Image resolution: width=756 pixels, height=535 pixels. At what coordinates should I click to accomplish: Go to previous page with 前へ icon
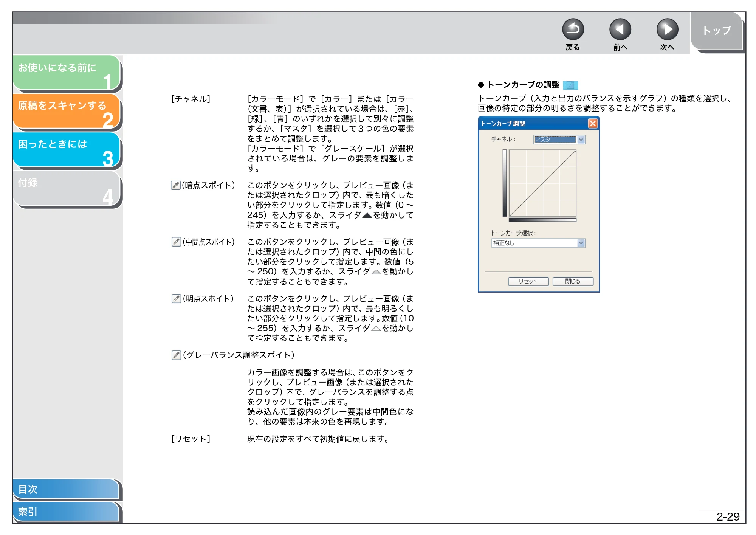coord(620,29)
